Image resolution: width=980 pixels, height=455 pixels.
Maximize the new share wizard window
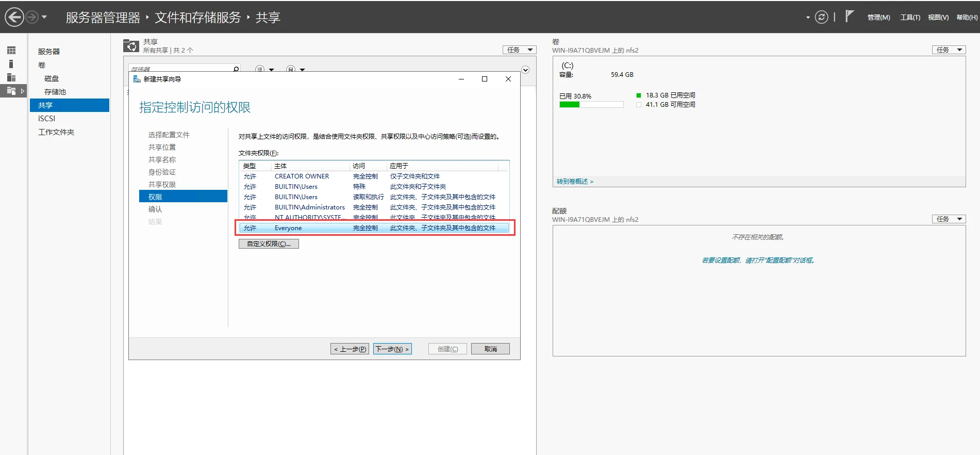(x=485, y=79)
